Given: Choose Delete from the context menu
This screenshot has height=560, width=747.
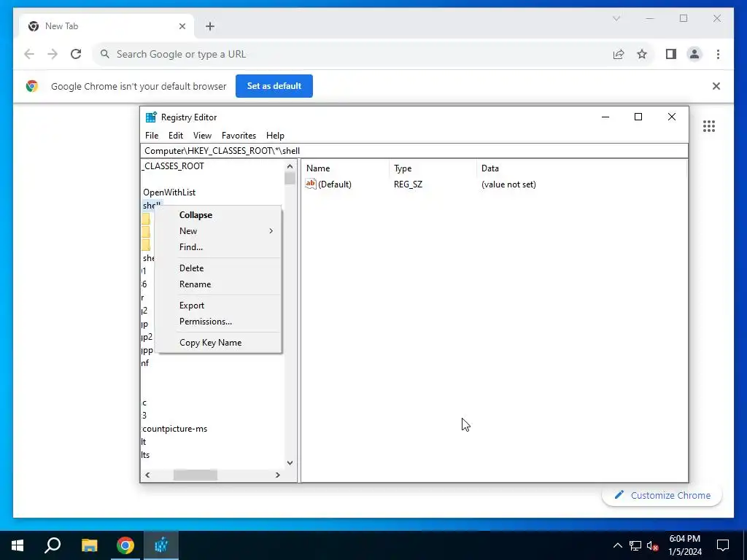Looking at the screenshot, I should coord(218,268).
